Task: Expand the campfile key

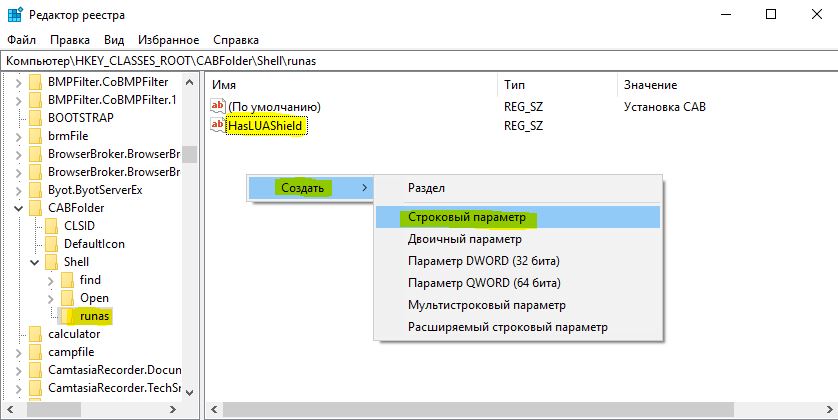Action: click(x=19, y=353)
